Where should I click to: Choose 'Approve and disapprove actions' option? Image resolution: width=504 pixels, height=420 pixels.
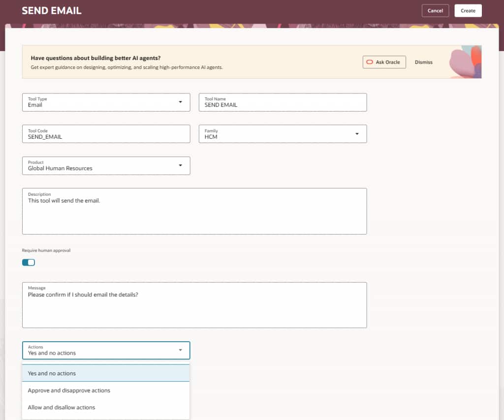(69, 390)
